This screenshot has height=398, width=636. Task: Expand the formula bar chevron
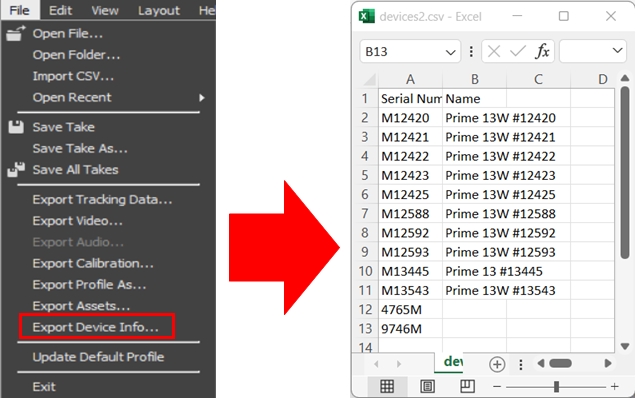click(617, 51)
